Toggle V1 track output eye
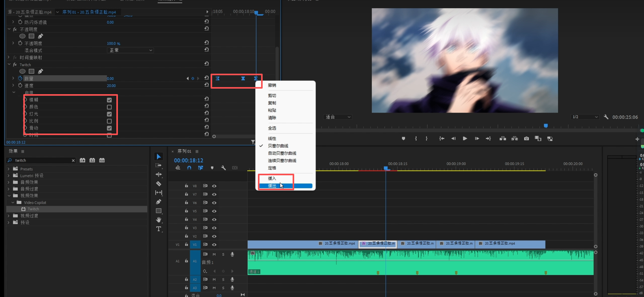 click(x=214, y=245)
